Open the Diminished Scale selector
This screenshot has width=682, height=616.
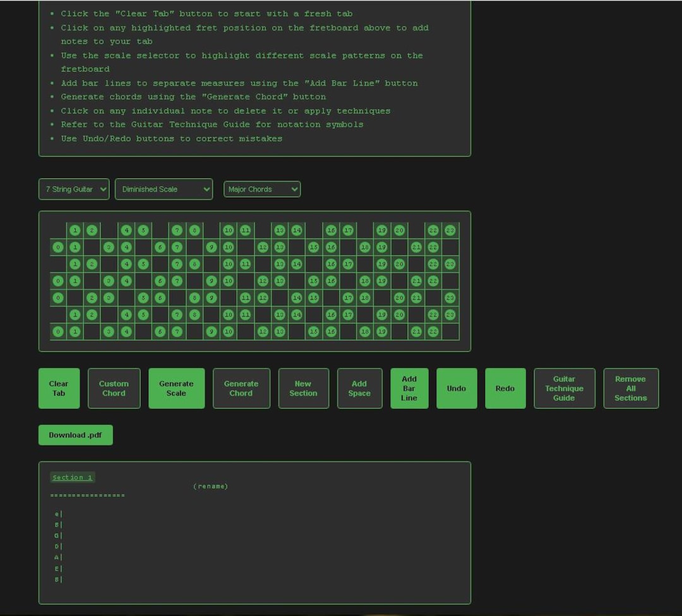164,189
